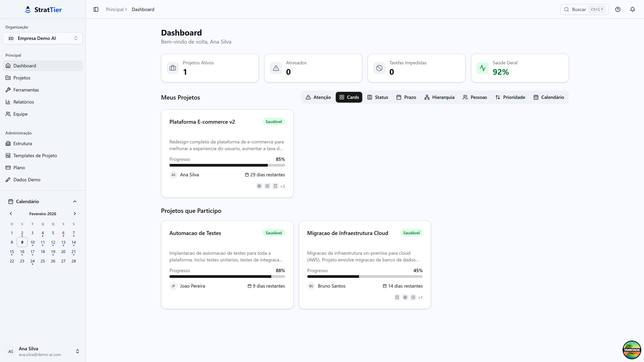This screenshot has width=644, height=362.
Task: Click the help question mark icon
Action: point(618,9)
